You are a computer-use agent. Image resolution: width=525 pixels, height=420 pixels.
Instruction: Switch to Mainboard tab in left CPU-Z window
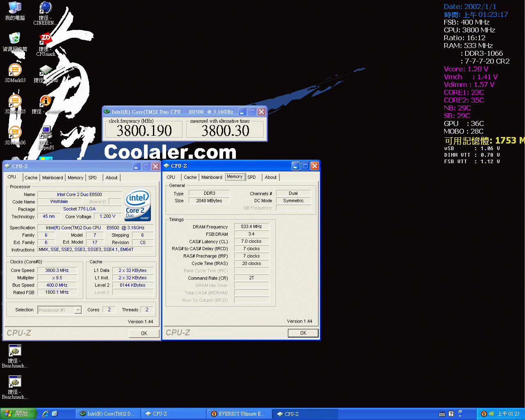pyautogui.click(x=52, y=178)
